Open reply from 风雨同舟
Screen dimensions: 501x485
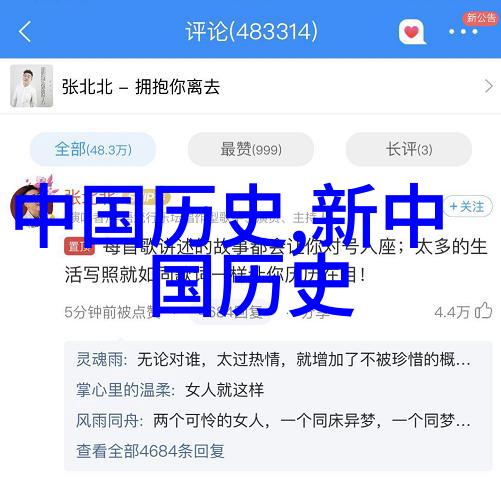pyautogui.click(x=273, y=420)
